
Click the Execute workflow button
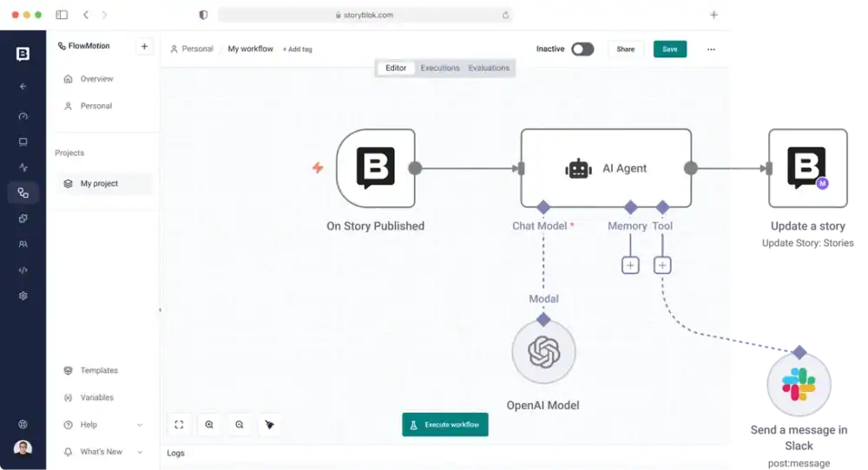pos(445,425)
